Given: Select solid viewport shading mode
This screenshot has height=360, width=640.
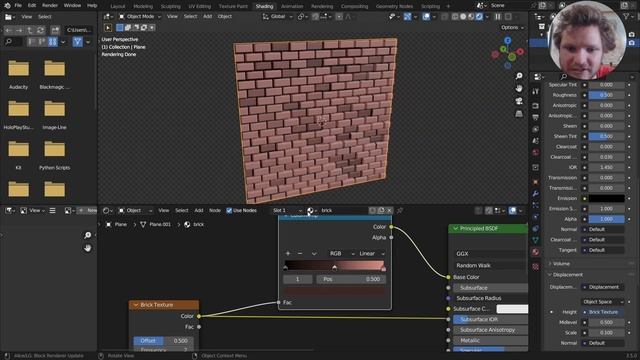Looking at the screenshot, I should (463, 17).
